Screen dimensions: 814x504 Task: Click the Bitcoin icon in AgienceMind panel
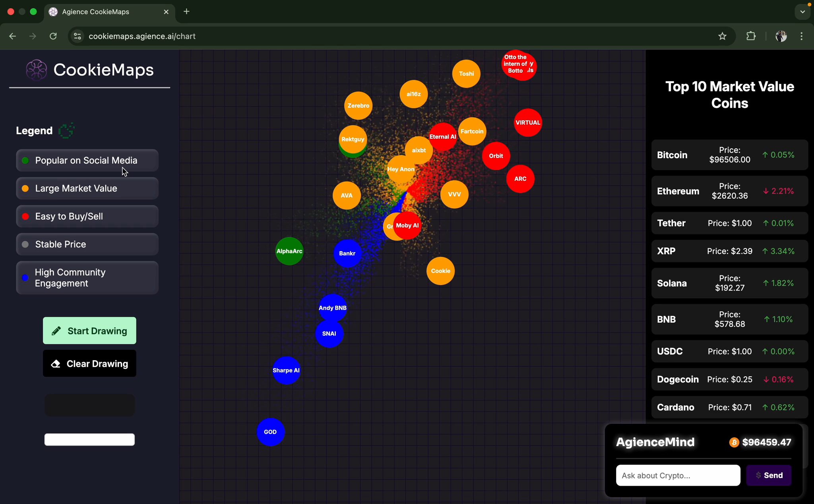(734, 442)
